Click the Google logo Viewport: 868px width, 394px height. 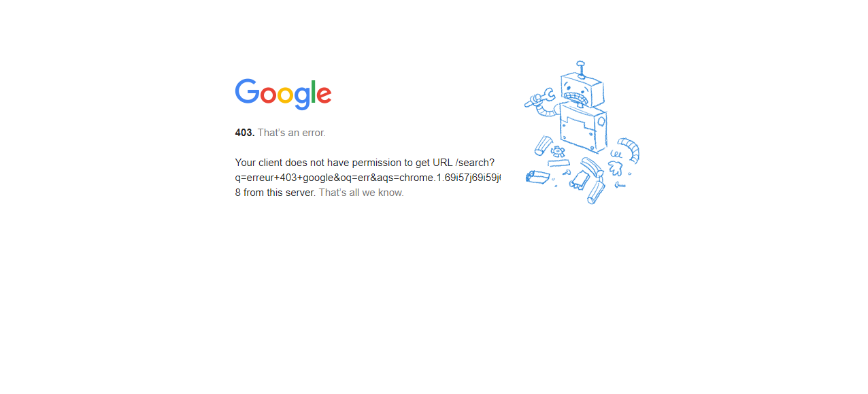pos(283,94)
